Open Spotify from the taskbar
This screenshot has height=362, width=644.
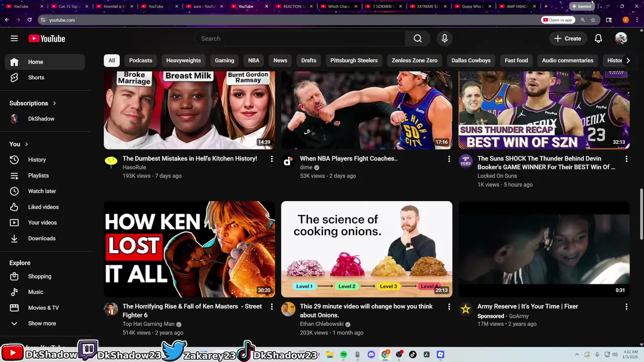point(344,354)
